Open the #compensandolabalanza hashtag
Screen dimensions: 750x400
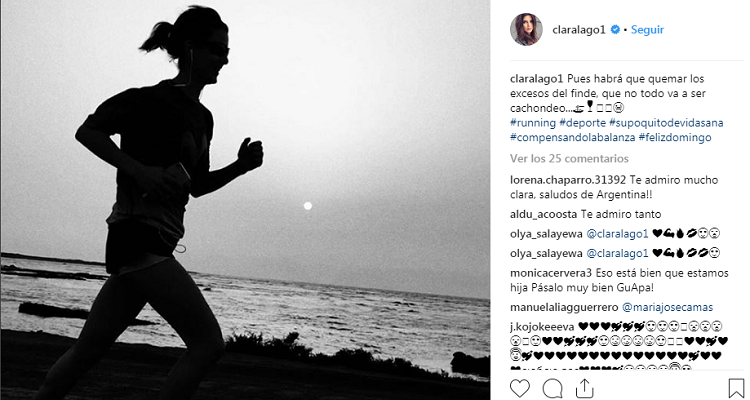point(573,138)
